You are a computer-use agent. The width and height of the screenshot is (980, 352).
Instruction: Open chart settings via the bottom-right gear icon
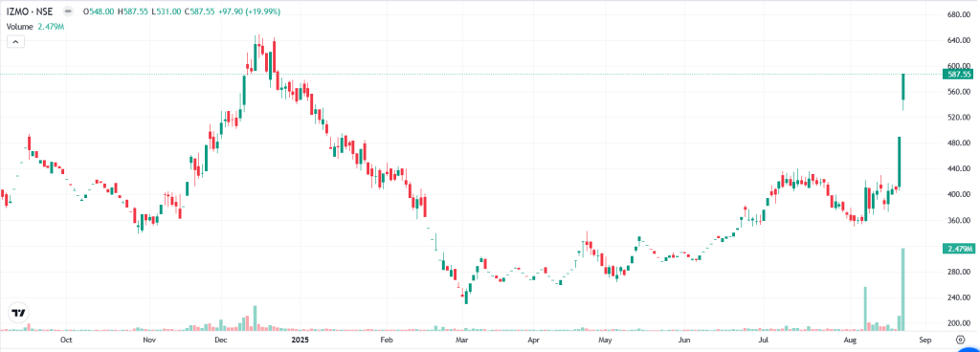[960, 341]
